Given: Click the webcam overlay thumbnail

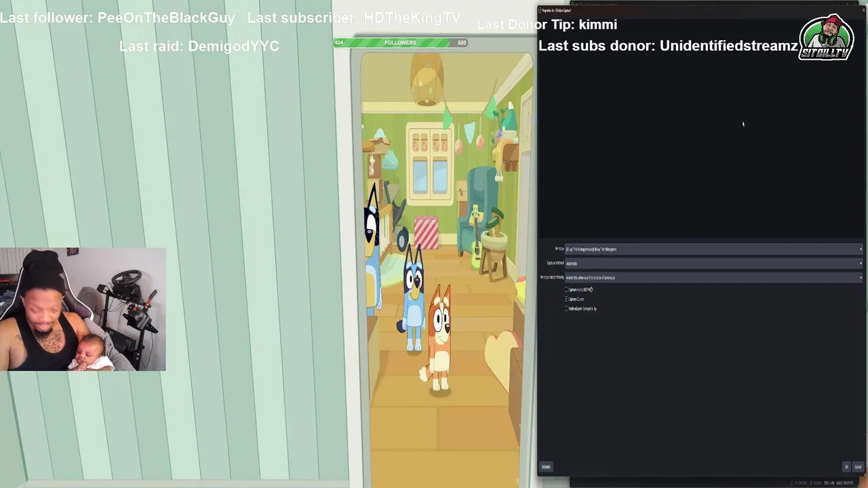Looking at the screenshot, I should point(83,309).
